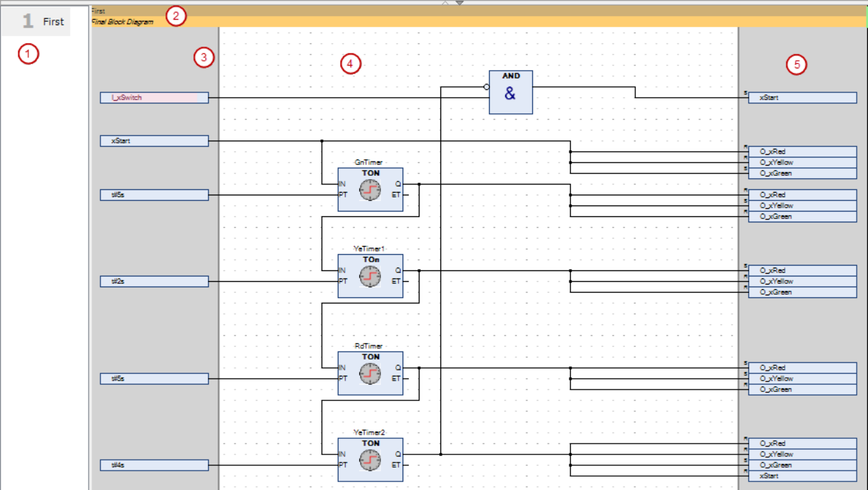Click the clock icon inside GnTimer
Viewport: 868px width, 490px height.
click(x=370, y=191)
